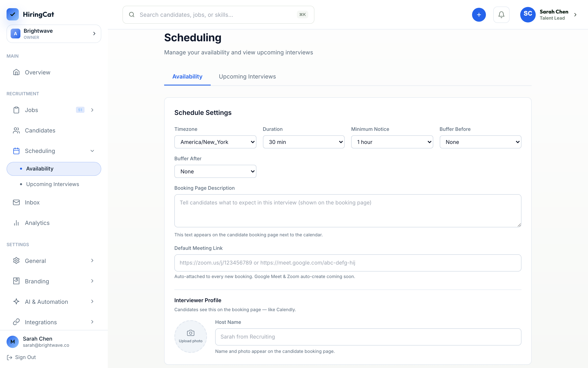Focus the search candidates input
Viewport: 588px width, 368px height.
(x=218, y=15)
